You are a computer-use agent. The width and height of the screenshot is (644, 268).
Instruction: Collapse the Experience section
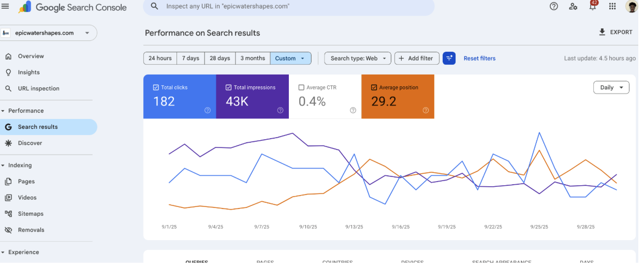[x=3, y=252]
